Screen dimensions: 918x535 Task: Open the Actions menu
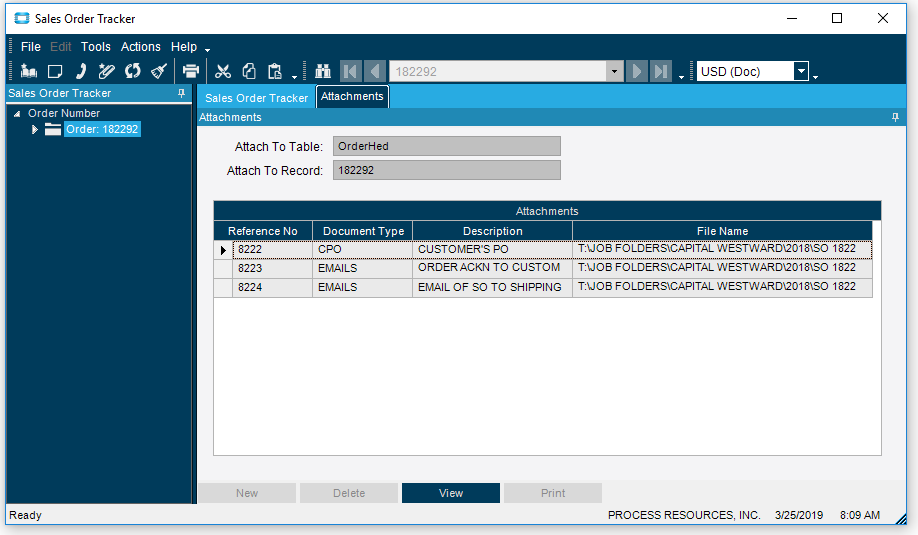[141, 47]
